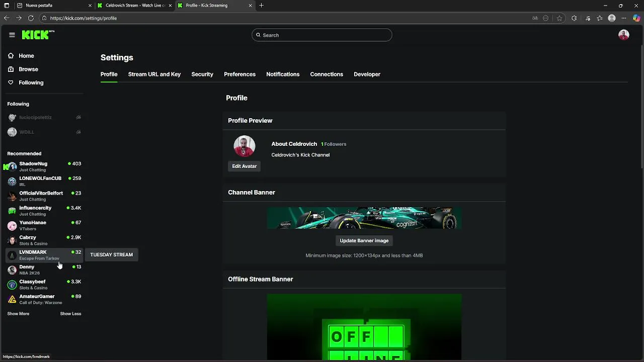This screenshot has height=362, width=644.
Task: Close the Nueva pestaña tab
Action: point(90,6)
